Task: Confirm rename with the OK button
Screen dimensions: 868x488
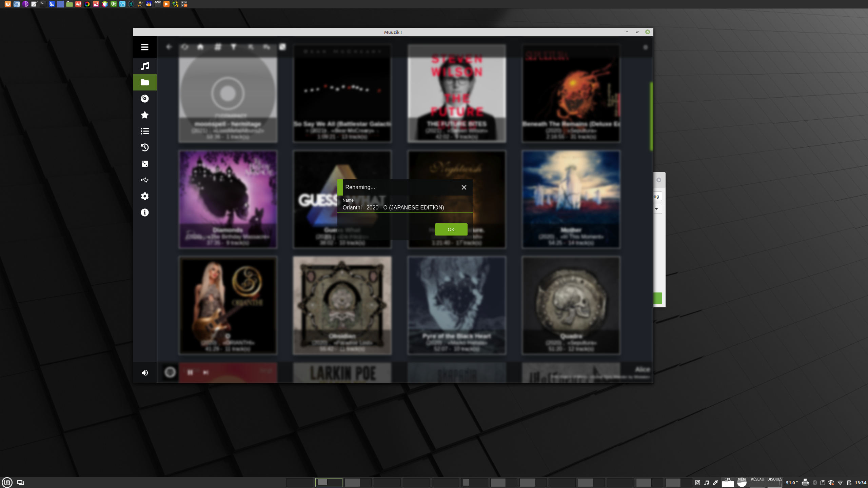Action: click(x=451, y=229)
